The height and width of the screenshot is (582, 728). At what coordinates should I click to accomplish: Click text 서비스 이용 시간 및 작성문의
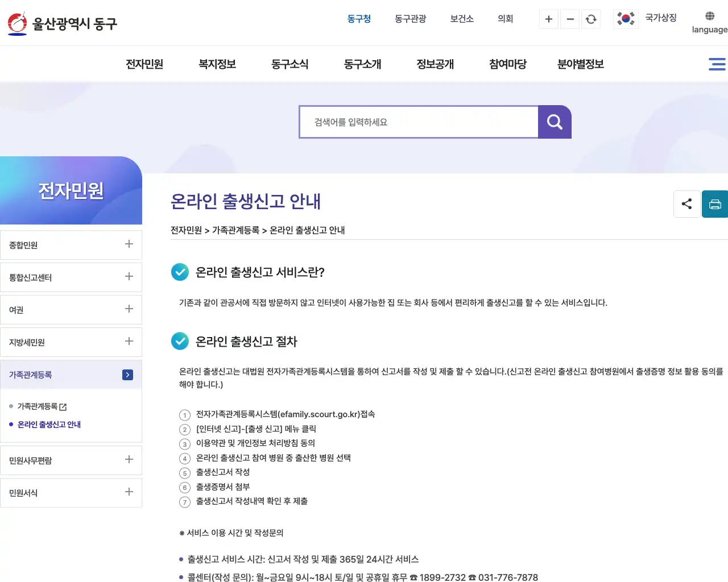click(235, 533)
